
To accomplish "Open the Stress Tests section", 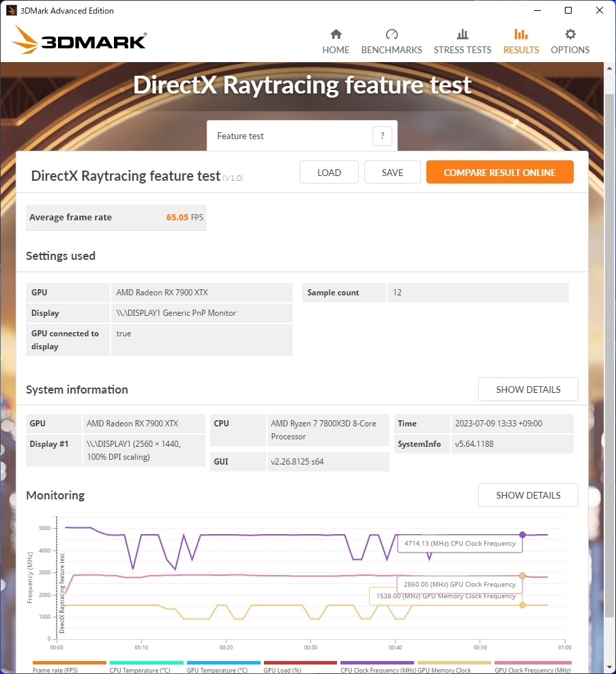I will coord(462,40).
